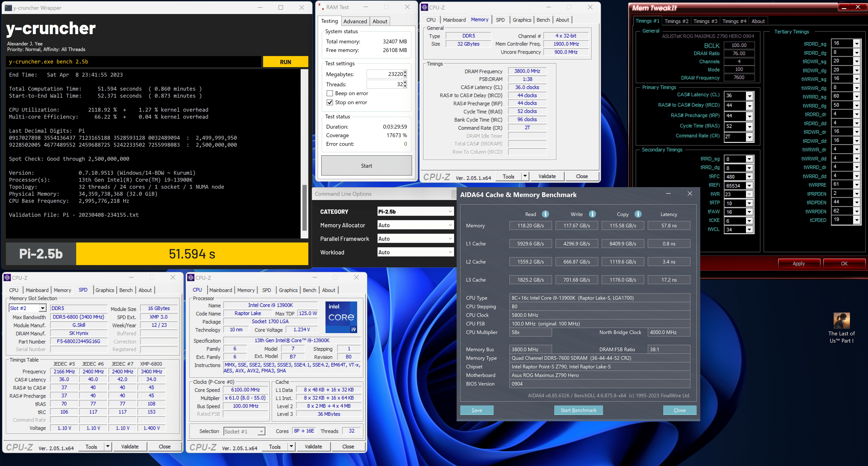Expand Slot #2 memory slot selector
Screen dimensions: 868x466
coord(42,308)
